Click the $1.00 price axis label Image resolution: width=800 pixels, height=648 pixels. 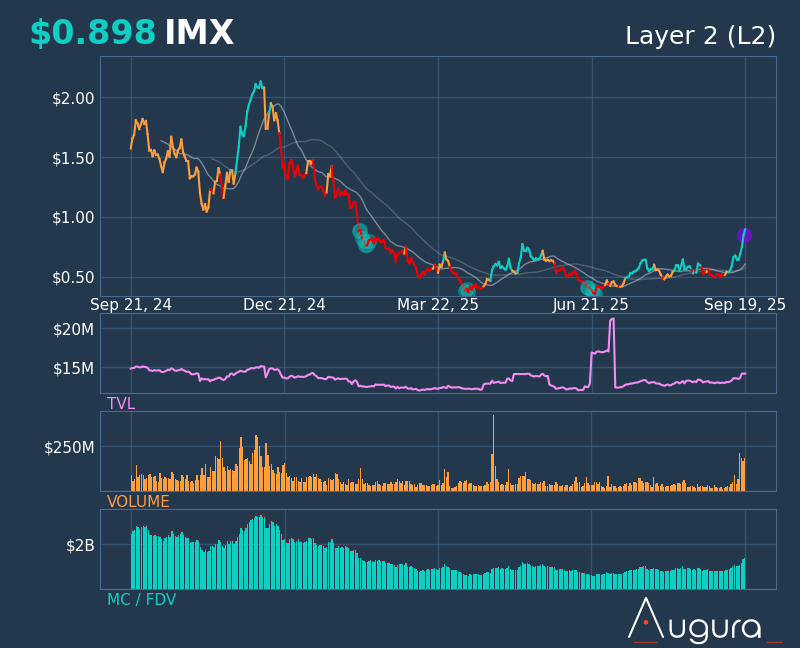click(x=73, y=218)
